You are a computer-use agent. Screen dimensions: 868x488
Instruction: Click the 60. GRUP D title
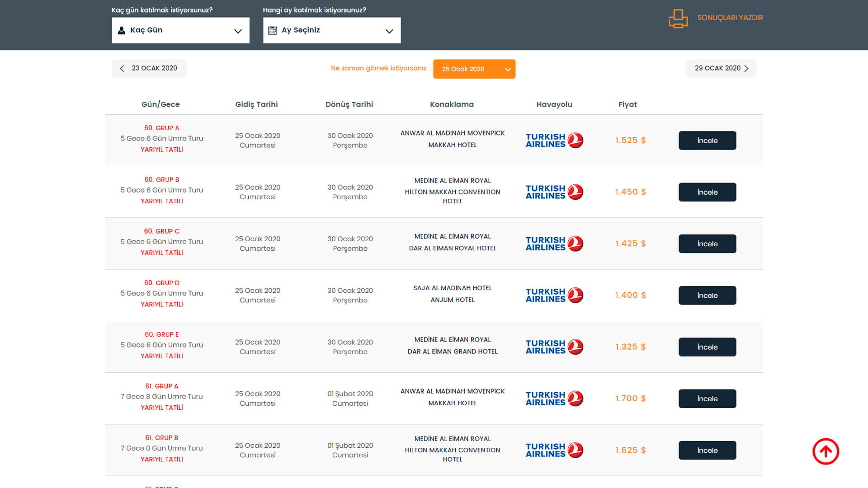pos(162,283)
